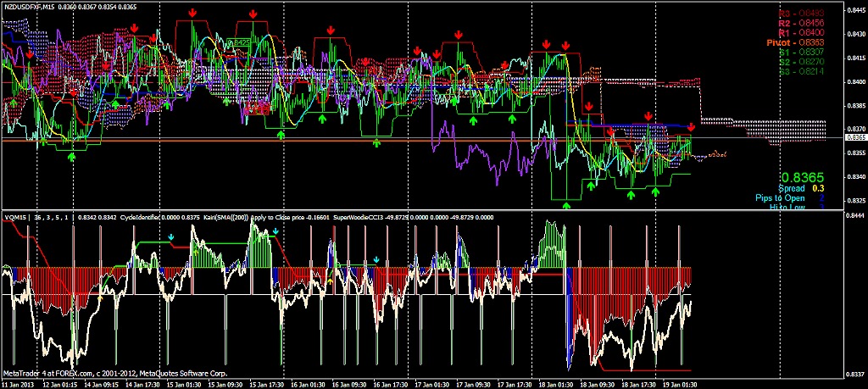
Task: Click the green 0.8425 price tag box
Action: 238,42
